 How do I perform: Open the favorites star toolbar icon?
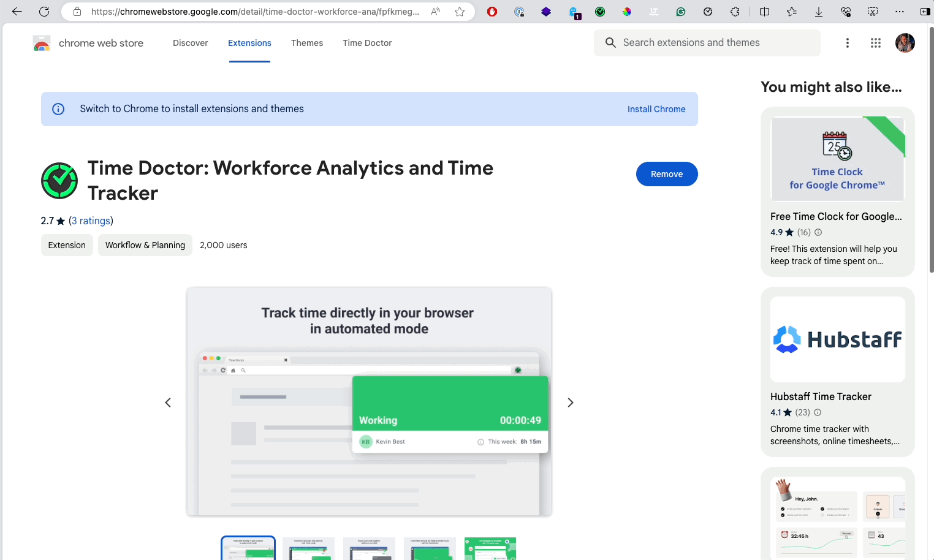pos(791,12)
